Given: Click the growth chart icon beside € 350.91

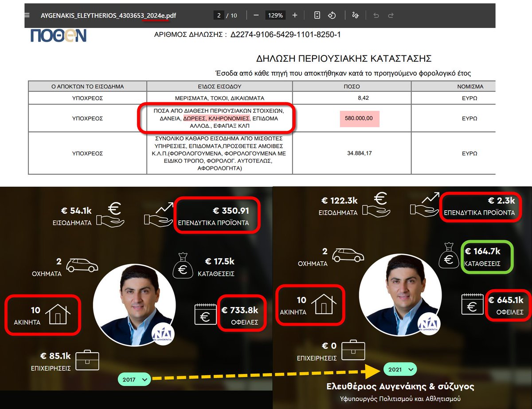Looking at the screenshot, I should coord(158,214).
